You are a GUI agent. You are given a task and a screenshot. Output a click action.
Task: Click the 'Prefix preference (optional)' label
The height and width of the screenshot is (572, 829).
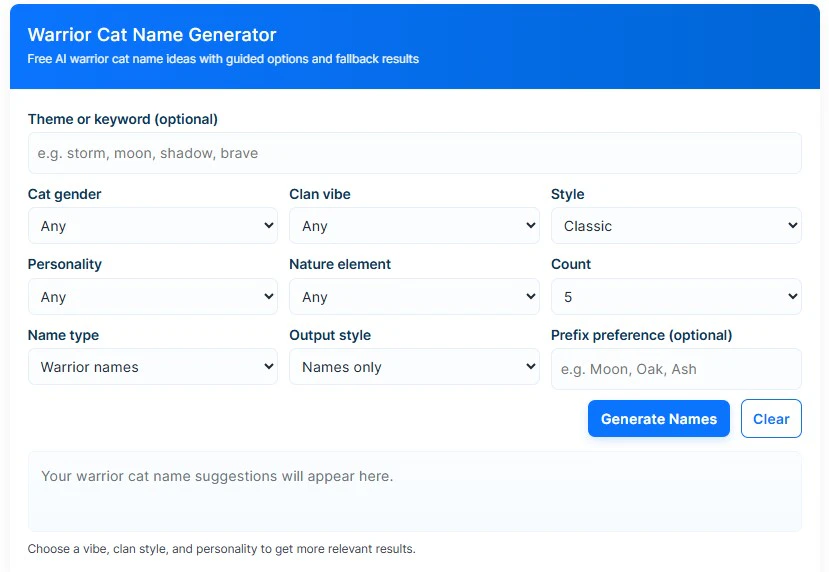point(641,335)
